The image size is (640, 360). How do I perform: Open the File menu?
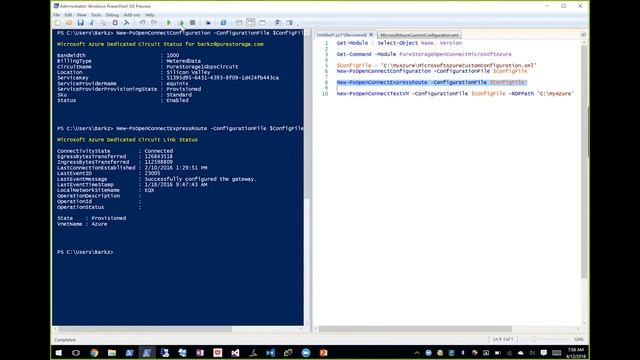(x=56, y=15)
